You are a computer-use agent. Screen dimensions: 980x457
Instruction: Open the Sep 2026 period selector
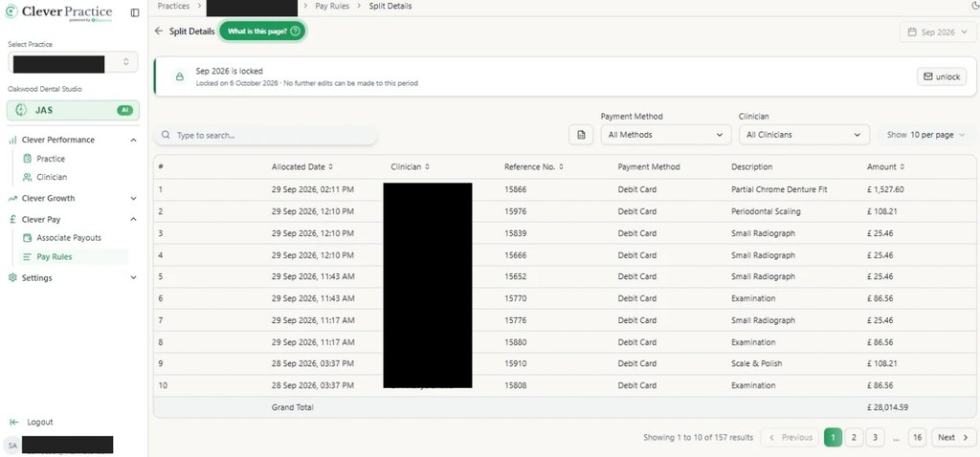938,32
